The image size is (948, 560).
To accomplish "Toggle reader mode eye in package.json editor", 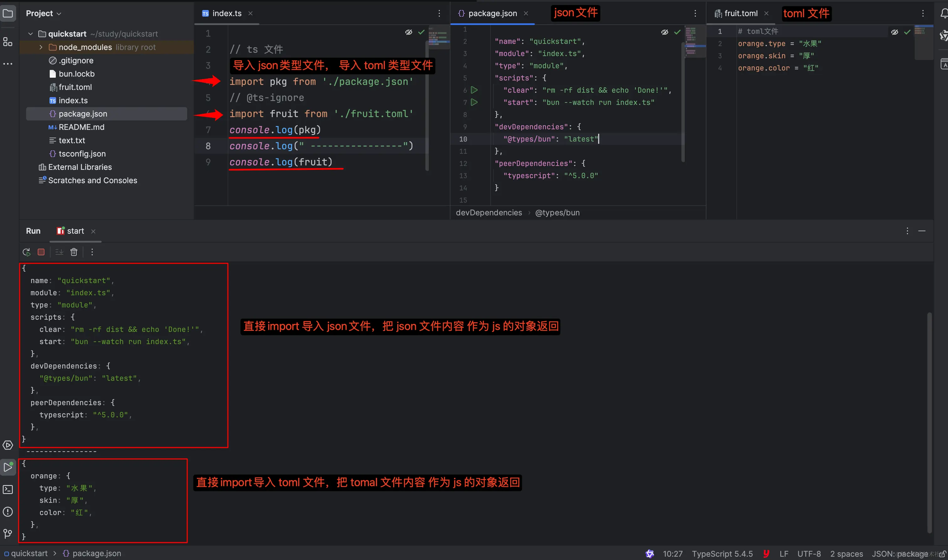I will tap(665, 33).
